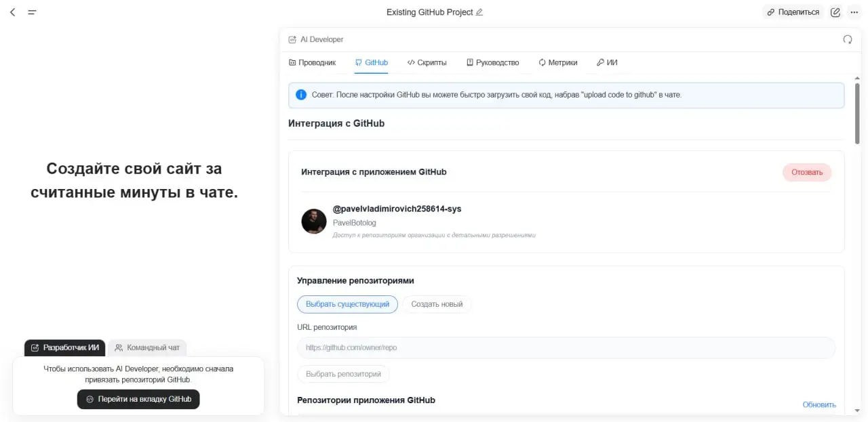This screenshot has width=868, height=422.
Task: Select the 'Выбрать существующий' repository option
Action: coord(347,304)
